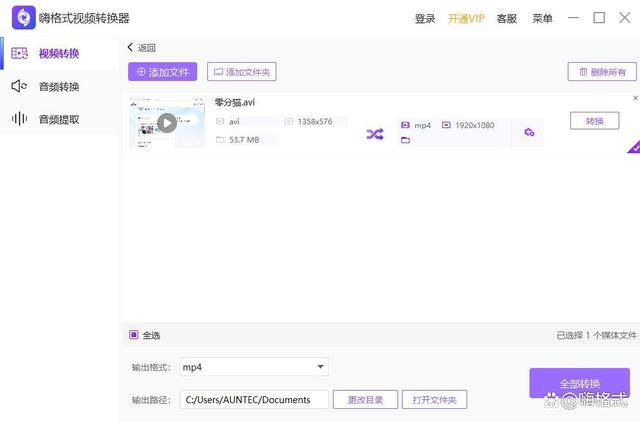Click 删除所有 to remove all files

click(602, 72)
